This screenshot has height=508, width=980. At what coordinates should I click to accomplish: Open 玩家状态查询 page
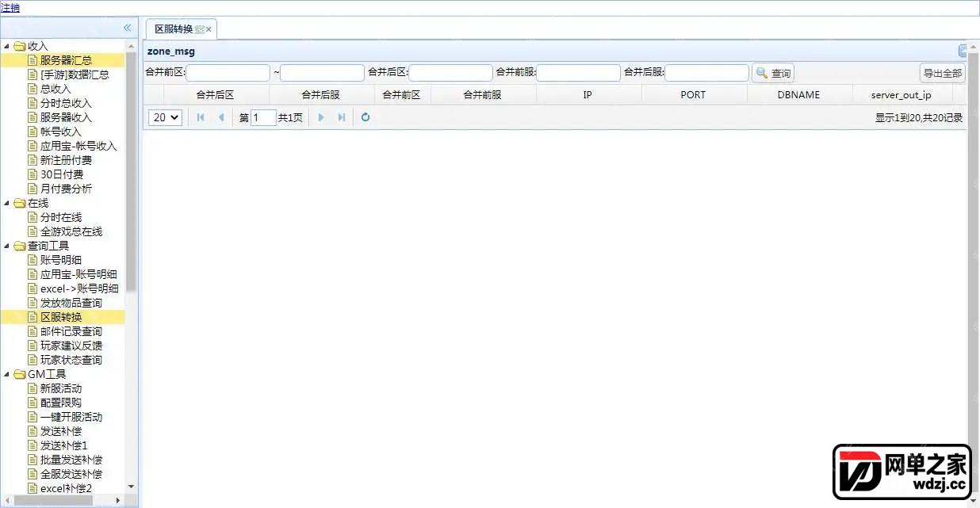coord(71,360)
